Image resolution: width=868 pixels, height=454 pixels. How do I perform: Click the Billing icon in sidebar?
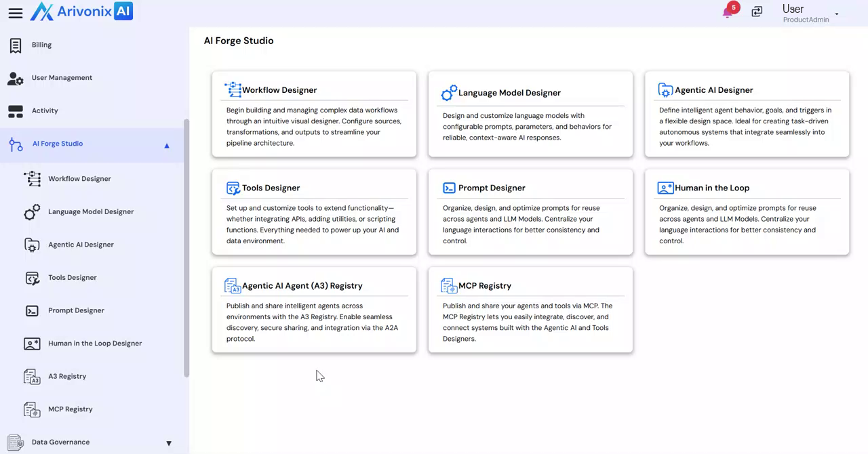pyautogui.click(x=16, y=45)
